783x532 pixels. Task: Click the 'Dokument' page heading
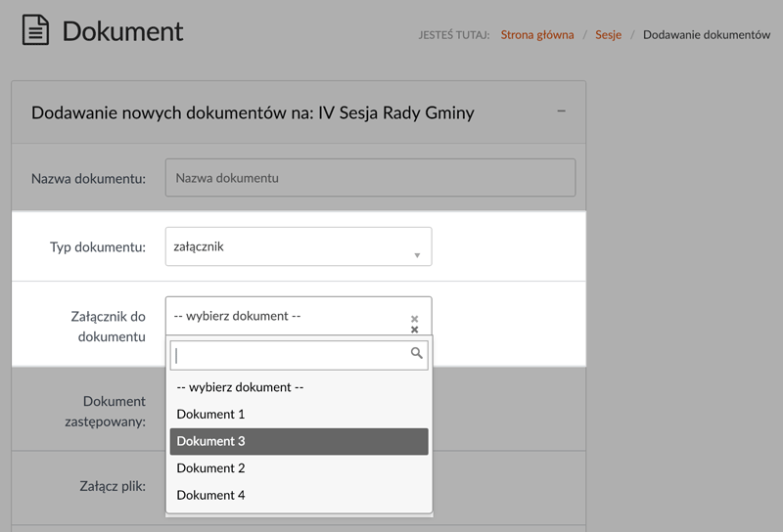click(123, 31)
